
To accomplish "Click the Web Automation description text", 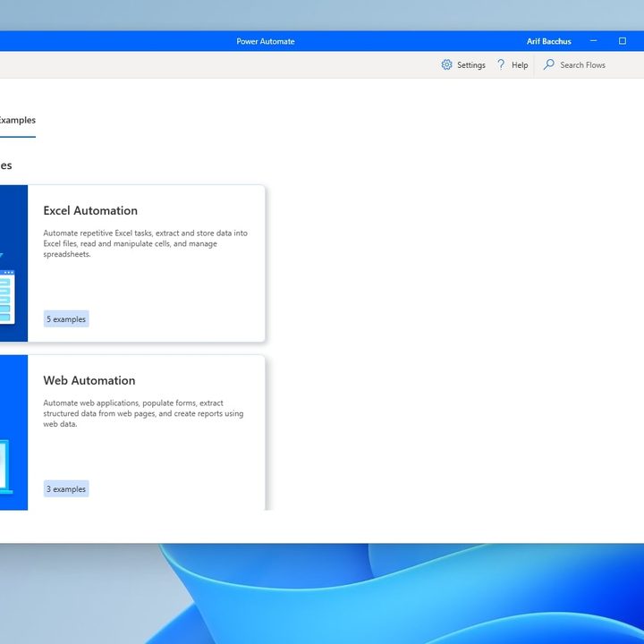I will tap(143, 413).
